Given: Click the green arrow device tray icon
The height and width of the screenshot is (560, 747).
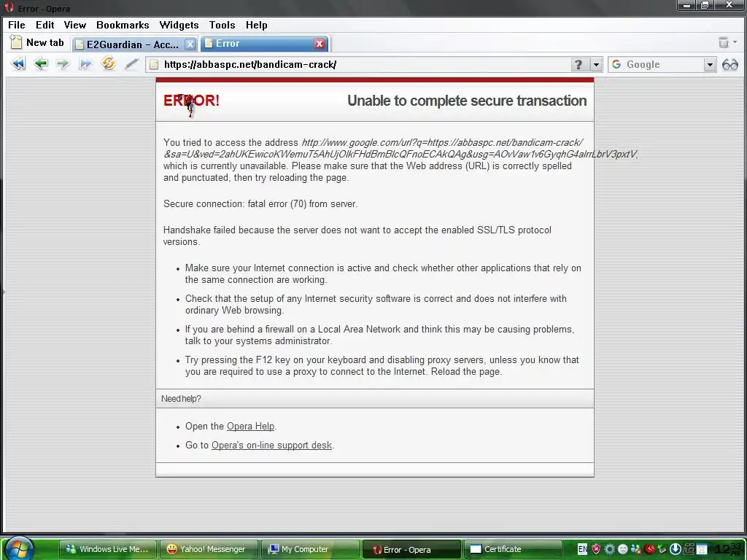Looking at the screenshot, I should coord(662,549).
